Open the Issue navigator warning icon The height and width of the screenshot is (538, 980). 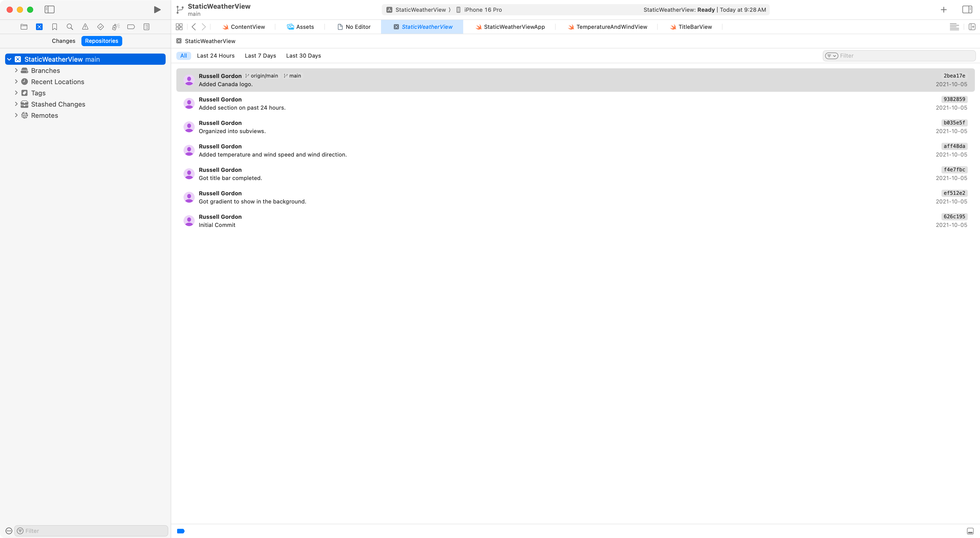[x=85, y=27]
